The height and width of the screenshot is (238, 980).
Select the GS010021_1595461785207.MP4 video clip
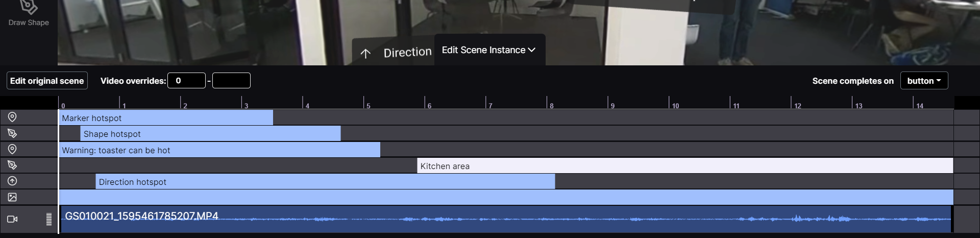click(x=506, y=219)
